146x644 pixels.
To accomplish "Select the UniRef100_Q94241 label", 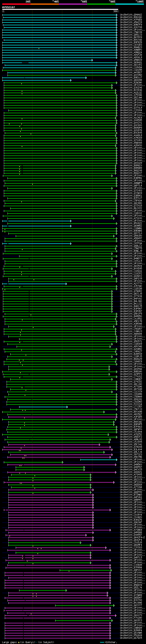I will (x=131, y=399).
